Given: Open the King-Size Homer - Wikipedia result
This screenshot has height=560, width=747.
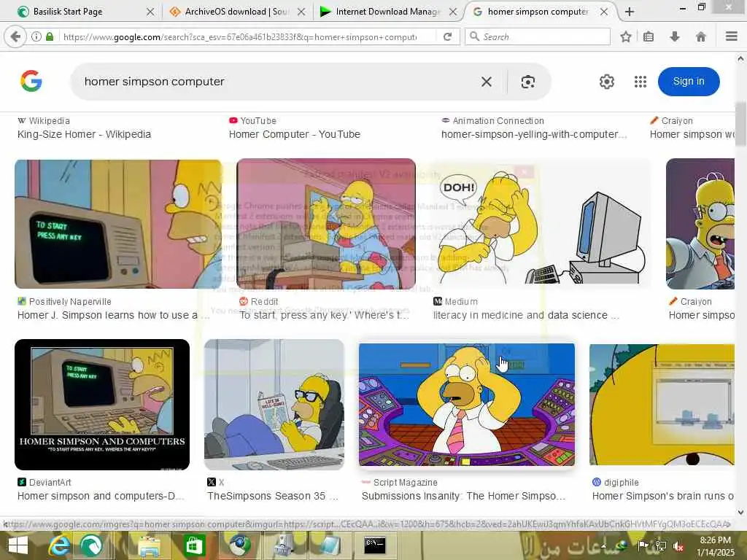Looking at the screenshot, I should [x=85, y=134].
